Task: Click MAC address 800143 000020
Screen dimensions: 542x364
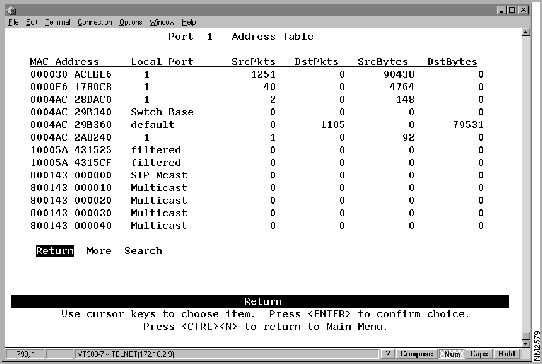Action: pyautogui.click(x=71, y=200)
